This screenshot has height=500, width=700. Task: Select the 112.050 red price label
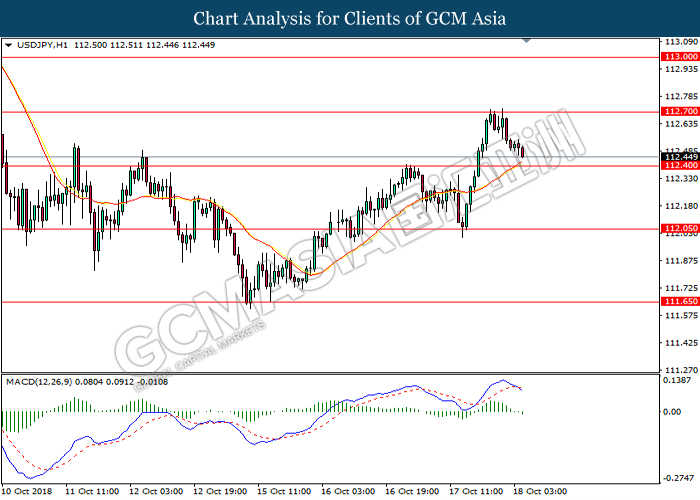click(680, 229)
